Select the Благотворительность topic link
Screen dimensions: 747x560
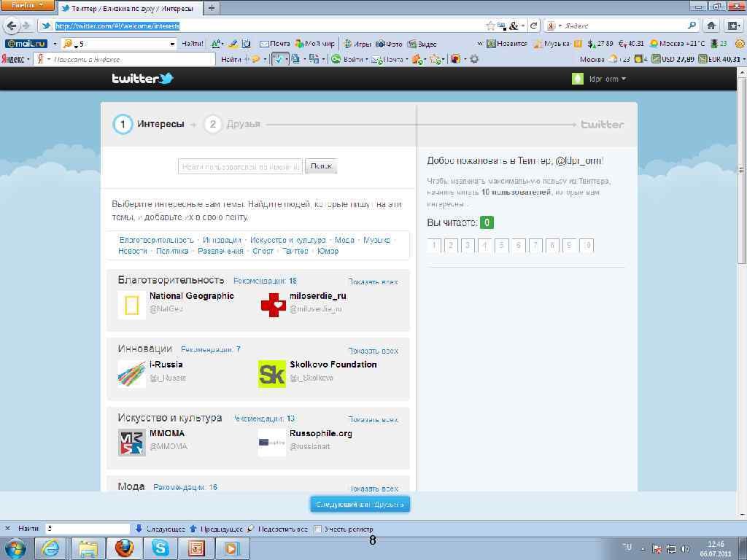click(x=156, y=240)
